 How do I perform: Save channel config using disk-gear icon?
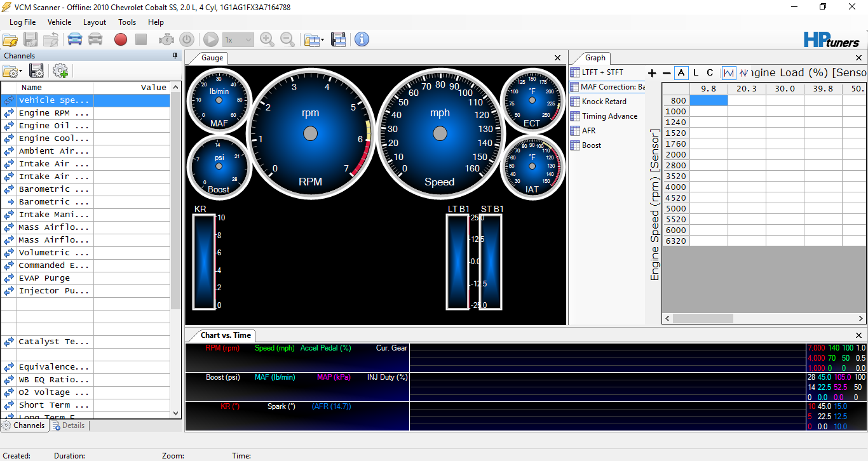(37, 70)
